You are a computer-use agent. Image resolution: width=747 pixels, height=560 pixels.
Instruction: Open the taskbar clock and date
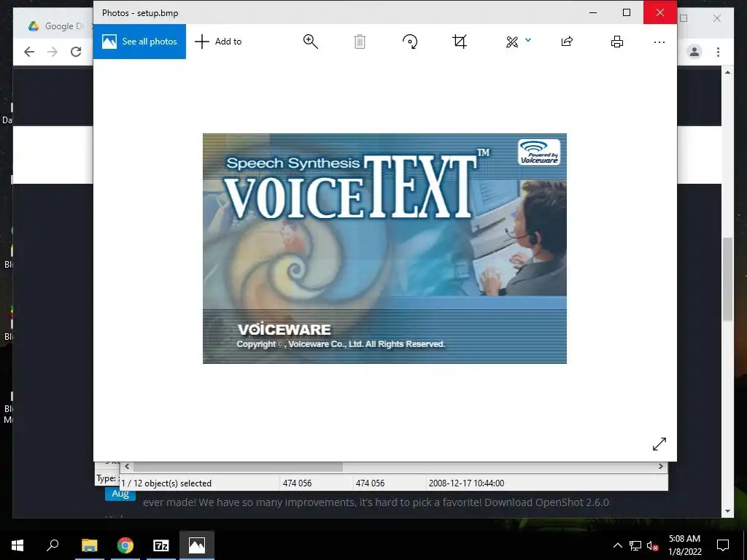pyautogui.click(x=684, y=545)
